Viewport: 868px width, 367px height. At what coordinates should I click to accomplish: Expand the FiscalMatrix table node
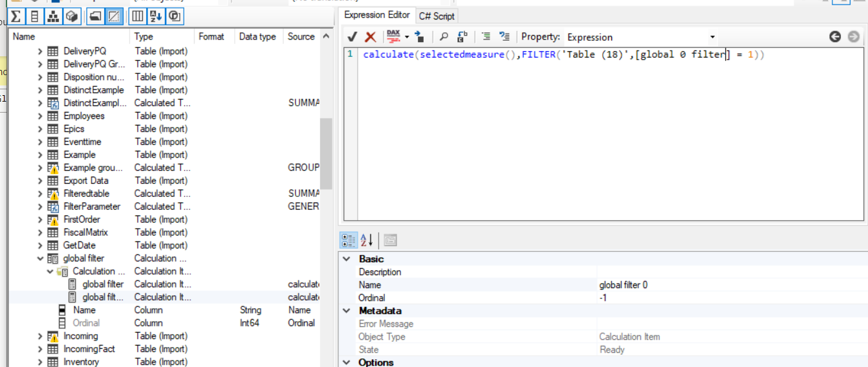(x=40, y=232)
